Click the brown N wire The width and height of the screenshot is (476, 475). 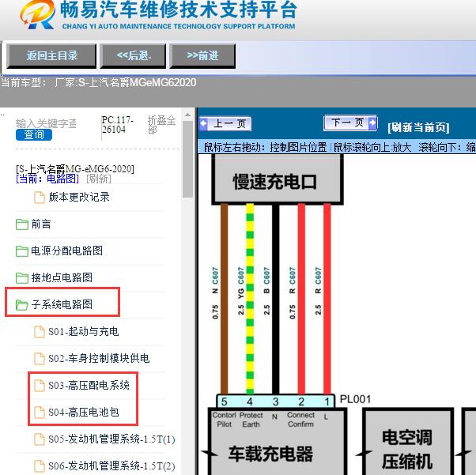tap(224, 299)
